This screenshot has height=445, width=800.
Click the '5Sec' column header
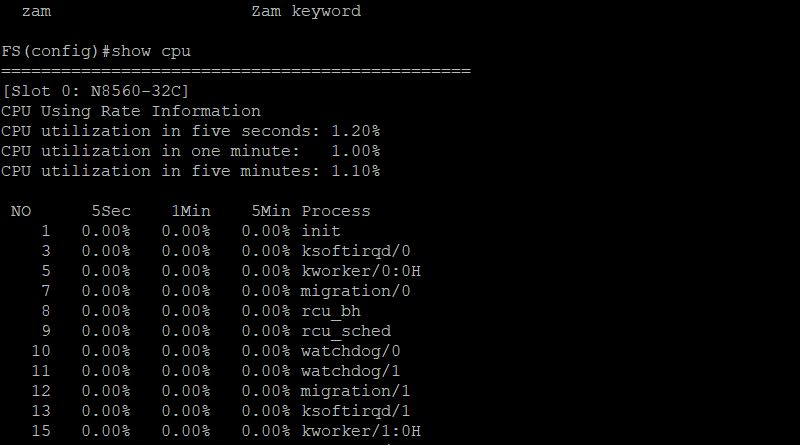coord(111,211)
